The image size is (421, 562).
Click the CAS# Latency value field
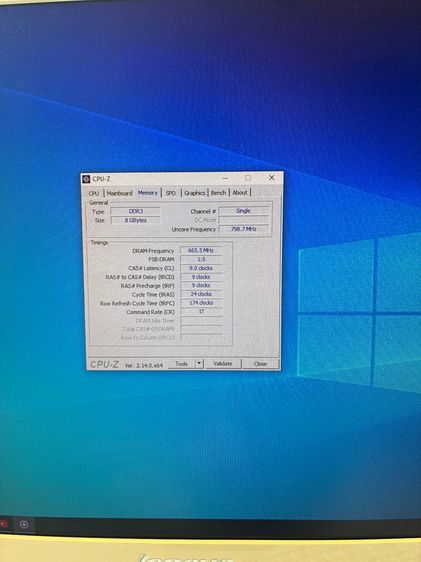pyautogui.click(x=201, y=268)
